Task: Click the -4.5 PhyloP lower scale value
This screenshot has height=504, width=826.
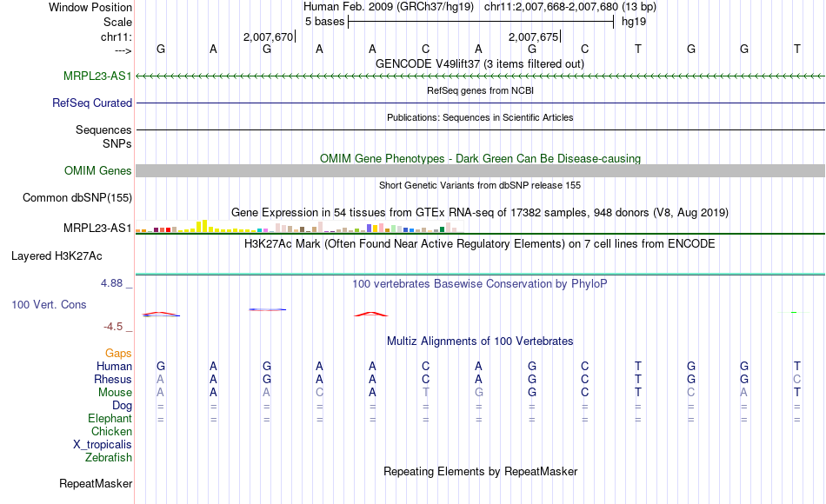Action: (113, 327)
